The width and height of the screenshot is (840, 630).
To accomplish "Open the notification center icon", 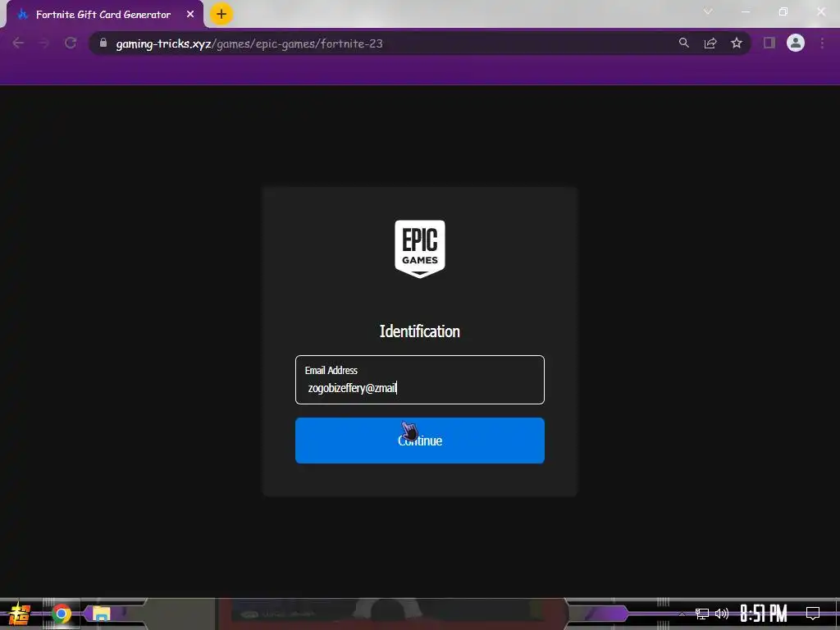I will pos(813,614).
